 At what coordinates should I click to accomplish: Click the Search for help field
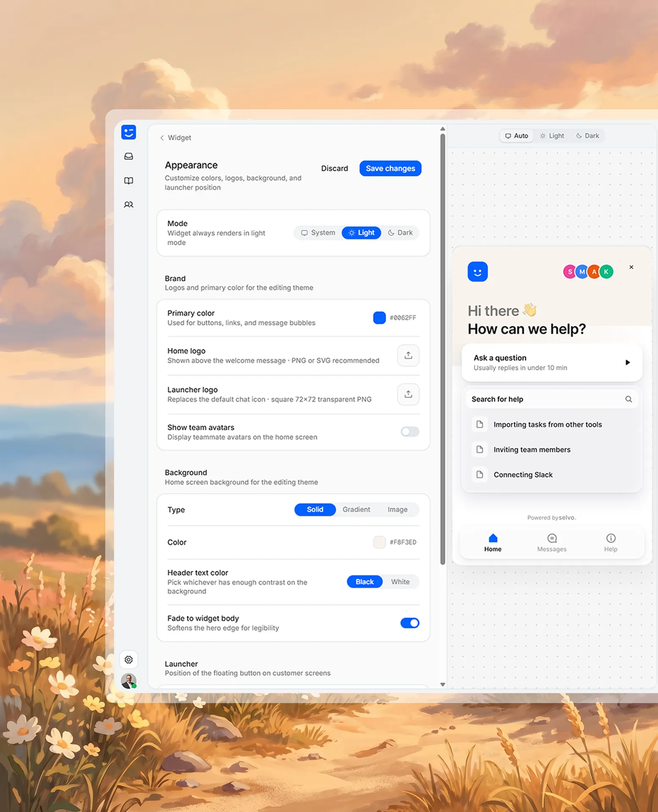pos(552,399)
